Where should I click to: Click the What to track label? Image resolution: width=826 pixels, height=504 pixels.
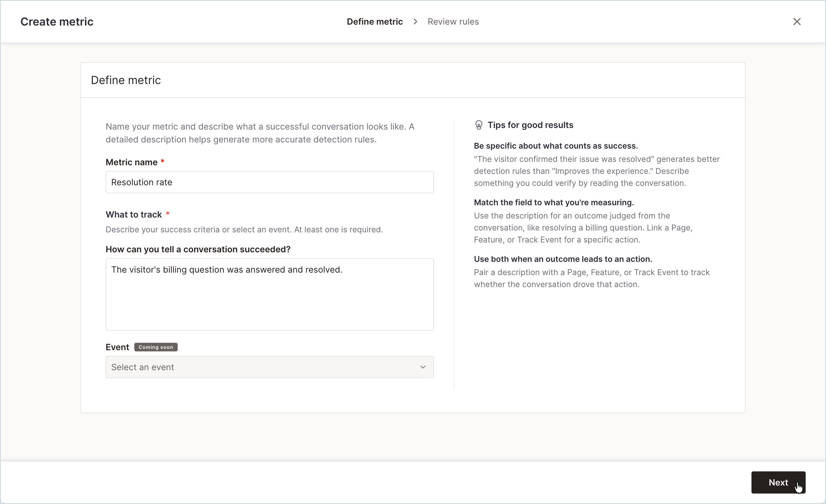coord(133,214)
